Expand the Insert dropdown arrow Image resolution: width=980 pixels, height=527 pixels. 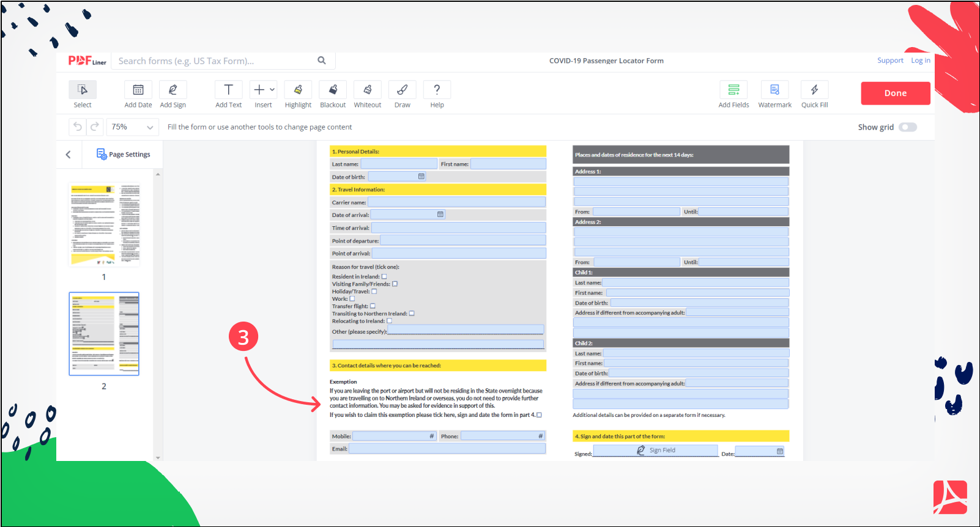point(272,90)
